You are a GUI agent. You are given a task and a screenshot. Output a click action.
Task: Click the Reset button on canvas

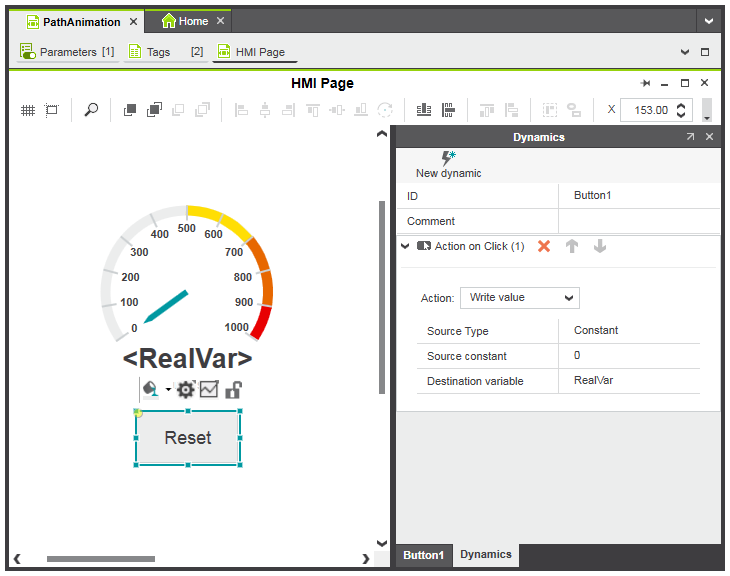coord(188,438)
